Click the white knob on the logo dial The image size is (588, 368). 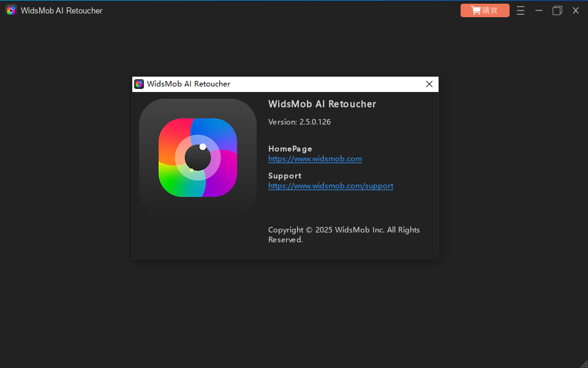(203, 147)
